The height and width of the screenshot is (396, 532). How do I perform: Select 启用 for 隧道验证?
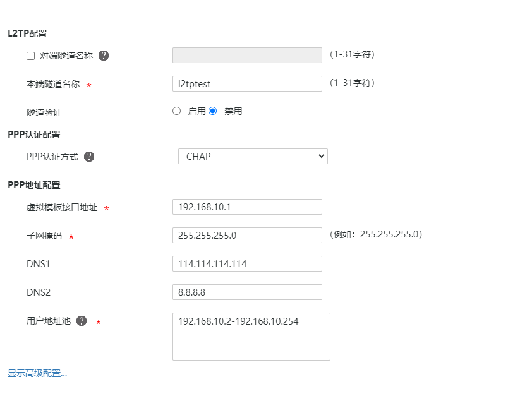(177, 111)
